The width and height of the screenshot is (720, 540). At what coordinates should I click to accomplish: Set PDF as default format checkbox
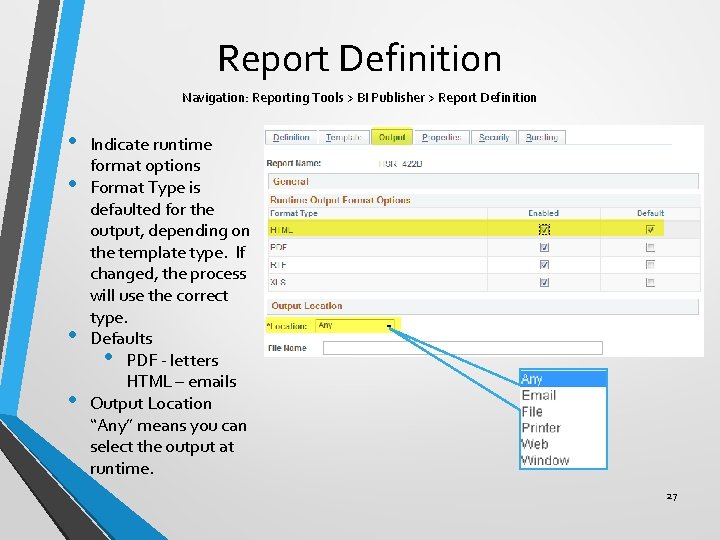click(x=650, y=248)
